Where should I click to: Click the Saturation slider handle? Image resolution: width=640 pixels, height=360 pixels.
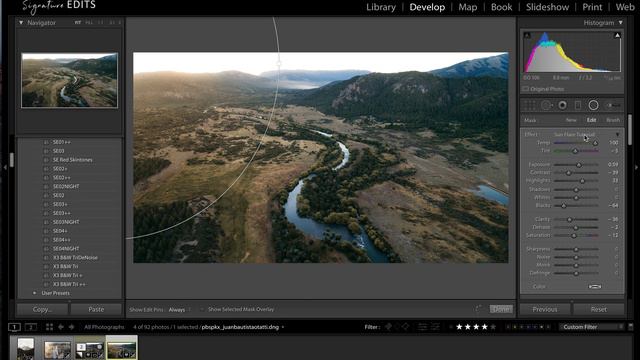(574, 236)
